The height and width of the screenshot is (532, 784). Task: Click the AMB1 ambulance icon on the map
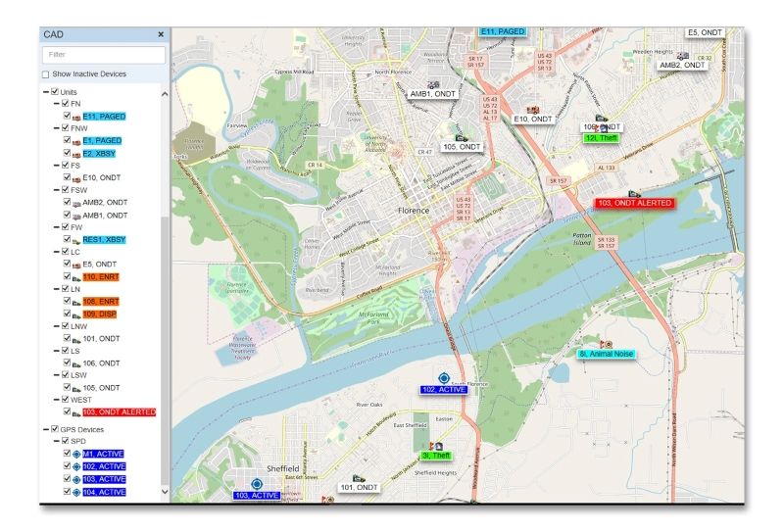pos(433,84)
